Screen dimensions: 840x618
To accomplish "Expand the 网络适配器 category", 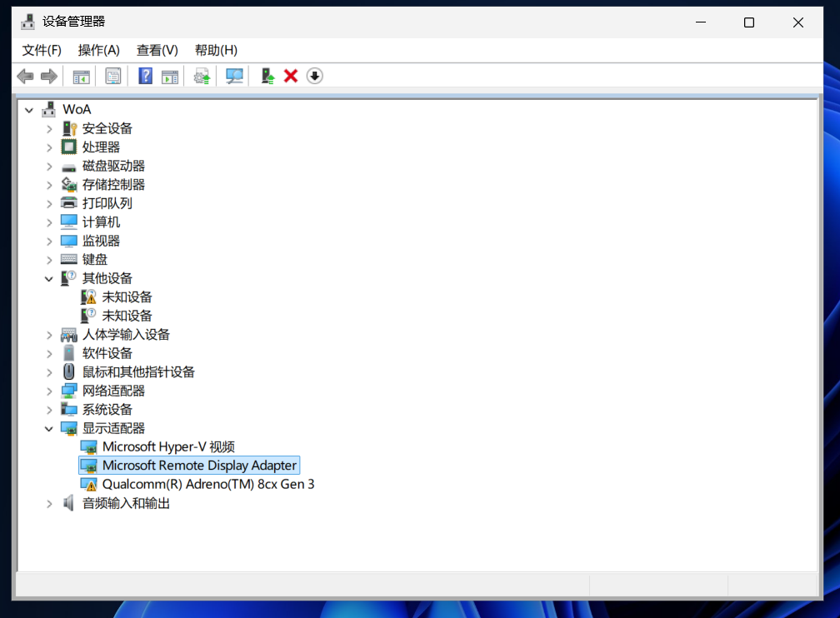I will point(49,391).
